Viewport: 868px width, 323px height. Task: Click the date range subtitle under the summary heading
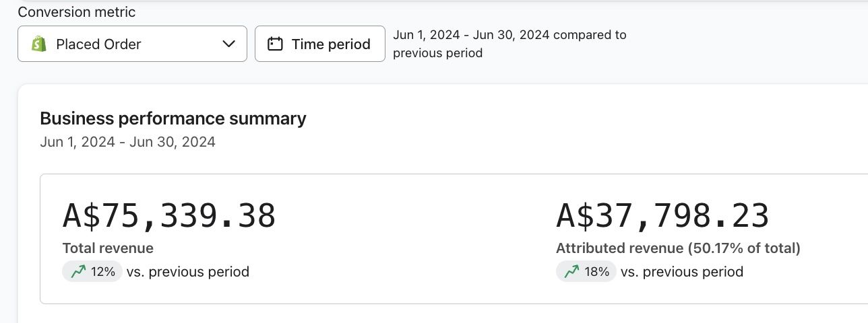click(127, 142)
